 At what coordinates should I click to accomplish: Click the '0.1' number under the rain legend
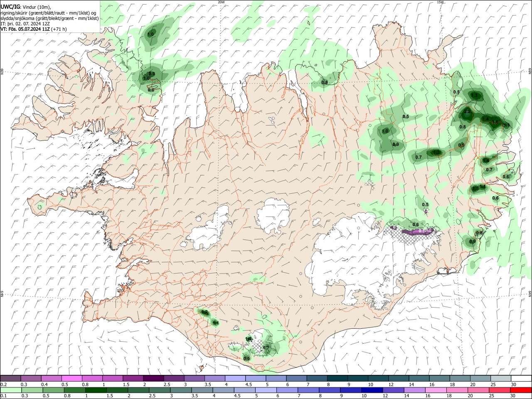click(x=3, y=396)
